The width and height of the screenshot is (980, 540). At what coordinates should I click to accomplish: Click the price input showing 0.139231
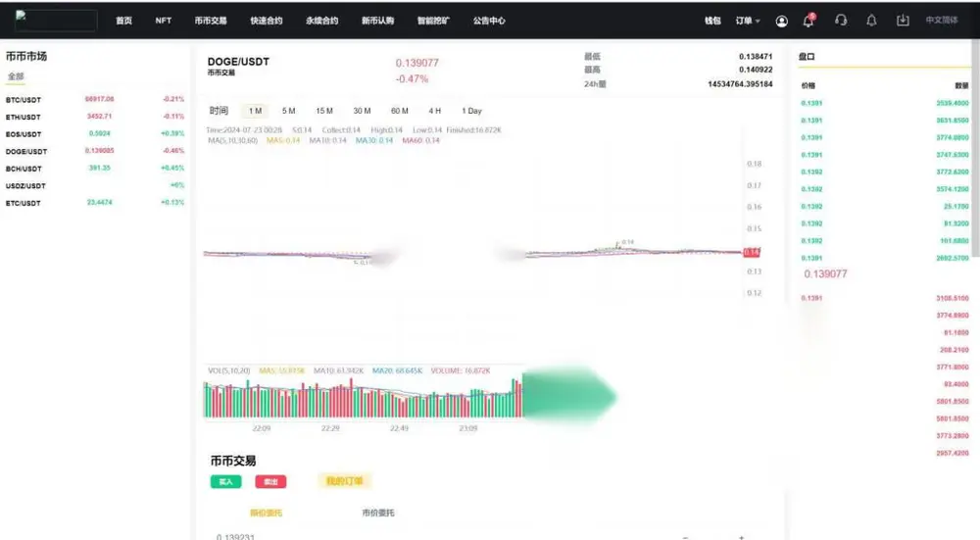pos(235,536)
